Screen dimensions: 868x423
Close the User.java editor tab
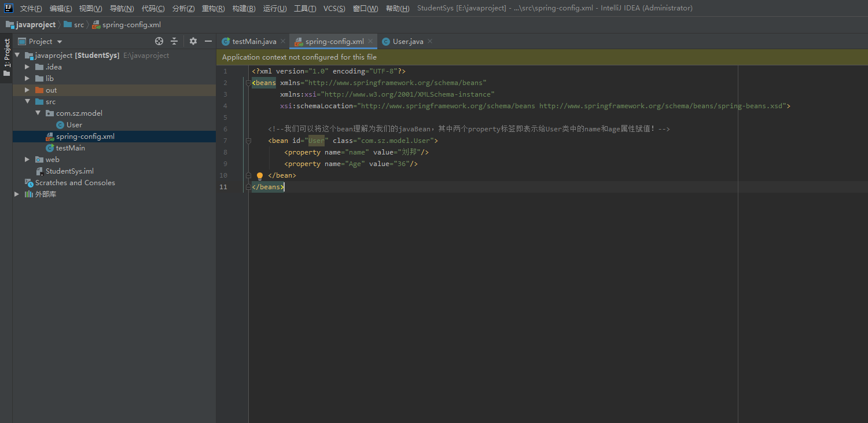[430, 41]
